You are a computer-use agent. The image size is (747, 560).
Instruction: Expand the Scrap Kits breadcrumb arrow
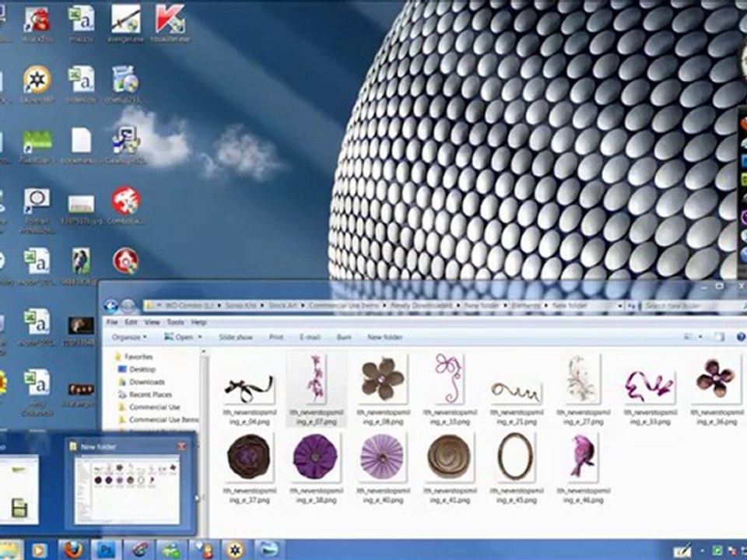(x=262, y=306)
